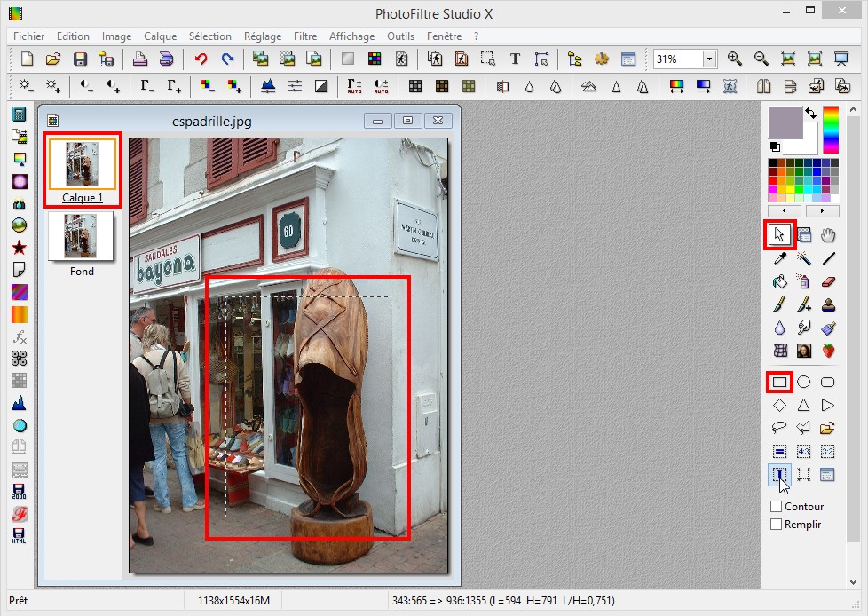Select the Fond layer thumbnail
Screen dimensions: 868x616
pyautogui.click(x=81, y=236)
